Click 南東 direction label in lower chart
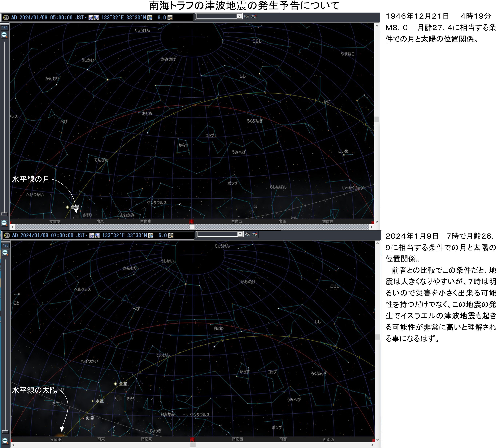 [x=101, y=439]
